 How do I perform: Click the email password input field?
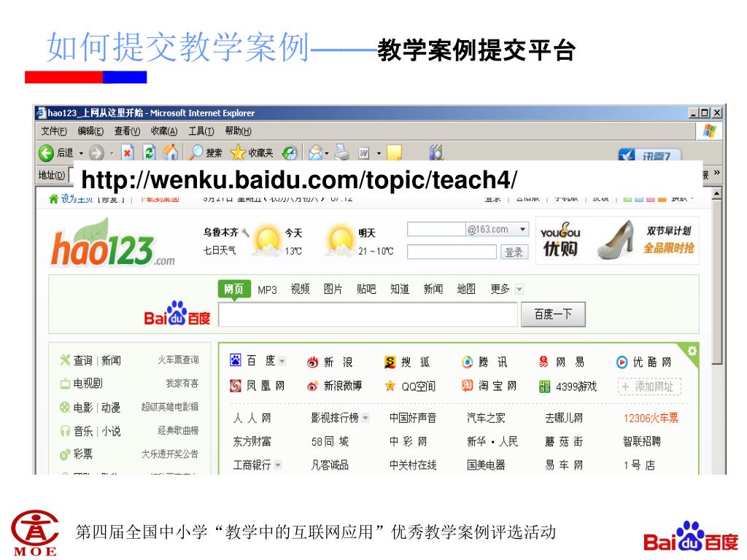click(452, 252)
